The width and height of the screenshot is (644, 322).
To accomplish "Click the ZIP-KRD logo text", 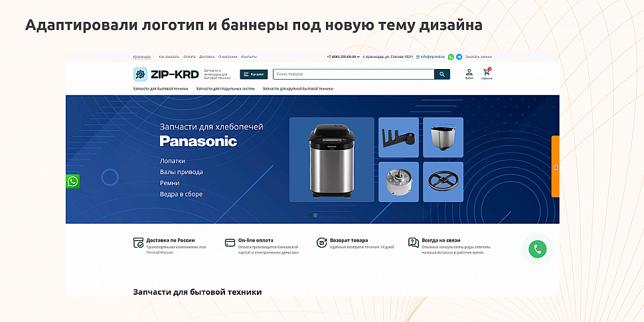I will tap(175, 74).
